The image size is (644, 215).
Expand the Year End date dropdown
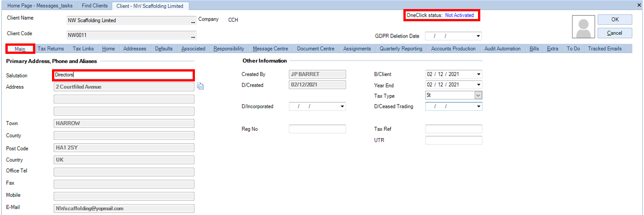(478, 85)
